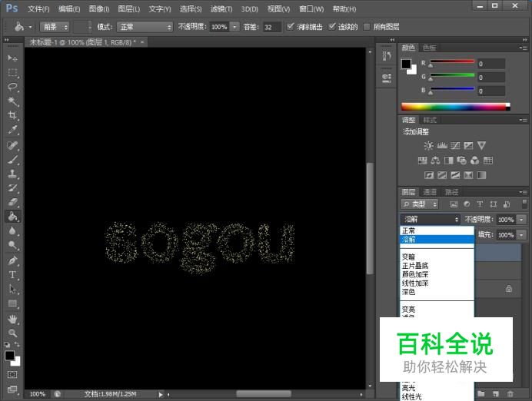Image resolution: width=532 pixels, height=401 pixels.
Task: Add a Levels adjustment
Action: click(x=442, y=146)
